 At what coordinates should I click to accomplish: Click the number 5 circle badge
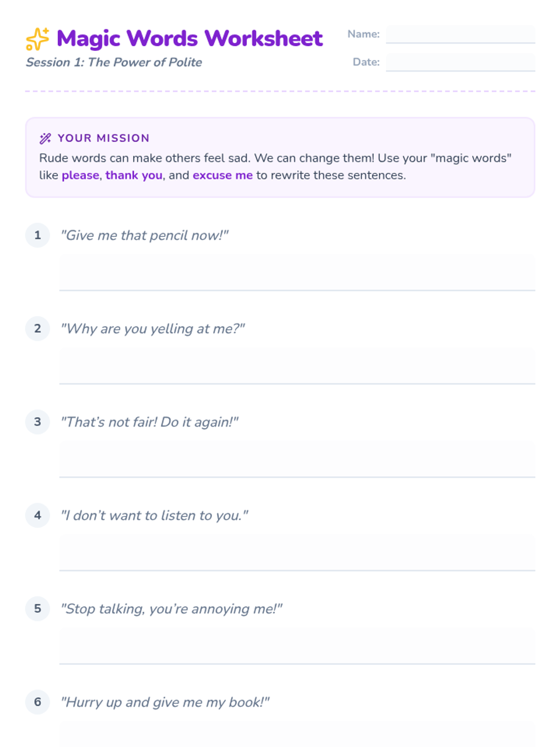pos(38,608)
